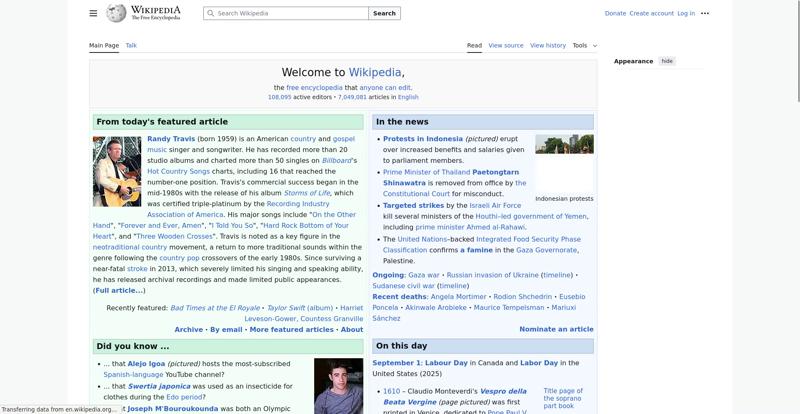
Task: Click the Rodion Shchedrin link
Action: (x=522, y=297)
